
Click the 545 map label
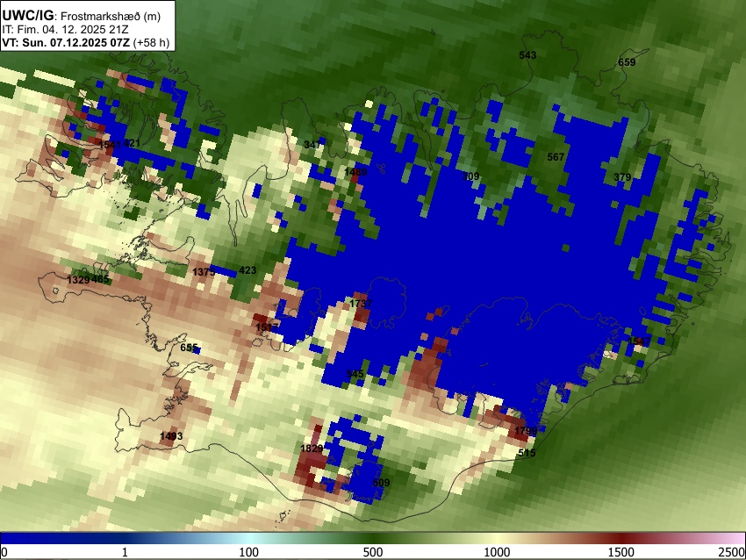355,374
